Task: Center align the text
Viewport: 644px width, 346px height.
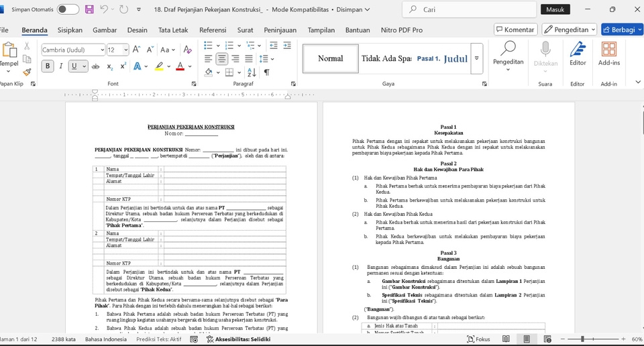Action: coord(222,59)
